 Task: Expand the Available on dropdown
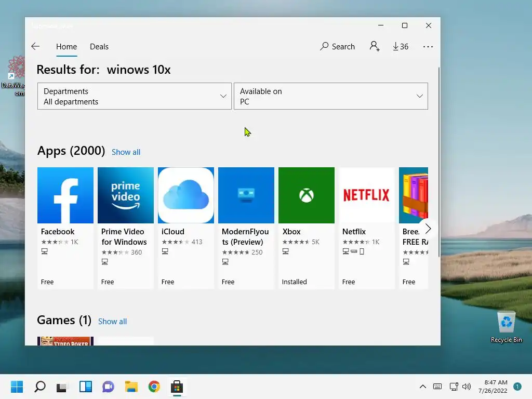click(331, 96)
